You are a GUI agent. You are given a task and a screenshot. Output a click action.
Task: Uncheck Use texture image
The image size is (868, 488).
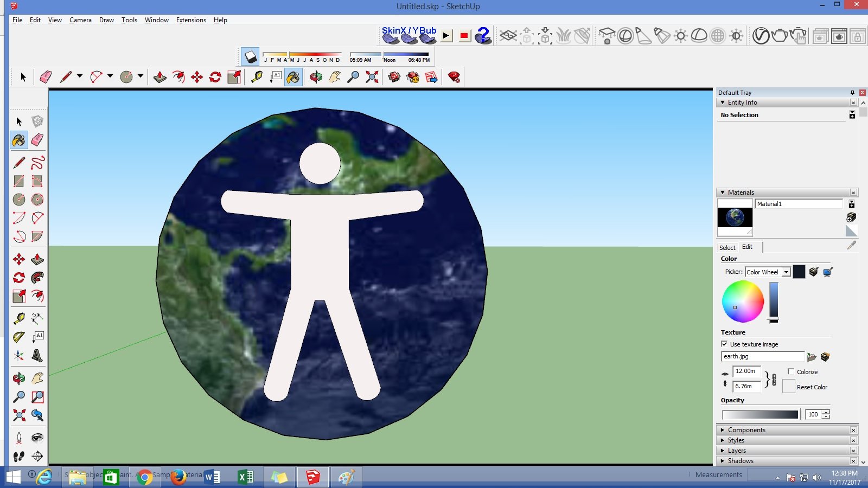coord(724,344)
